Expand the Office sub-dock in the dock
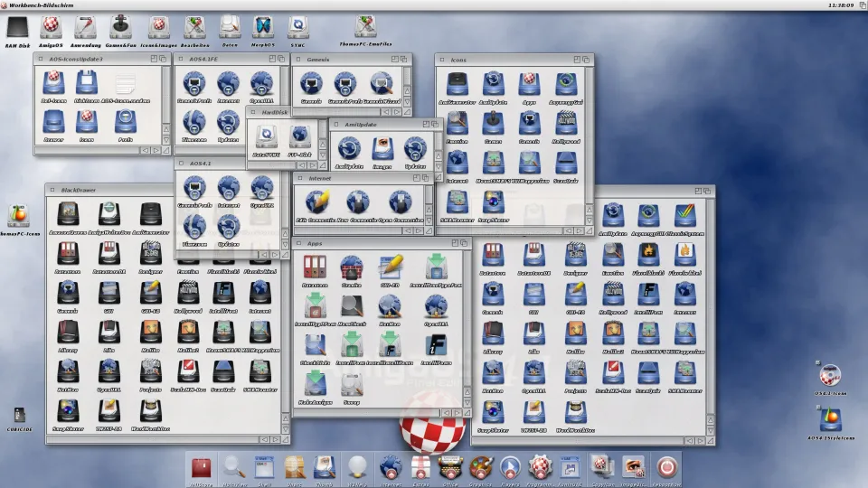 pos(450,466)
